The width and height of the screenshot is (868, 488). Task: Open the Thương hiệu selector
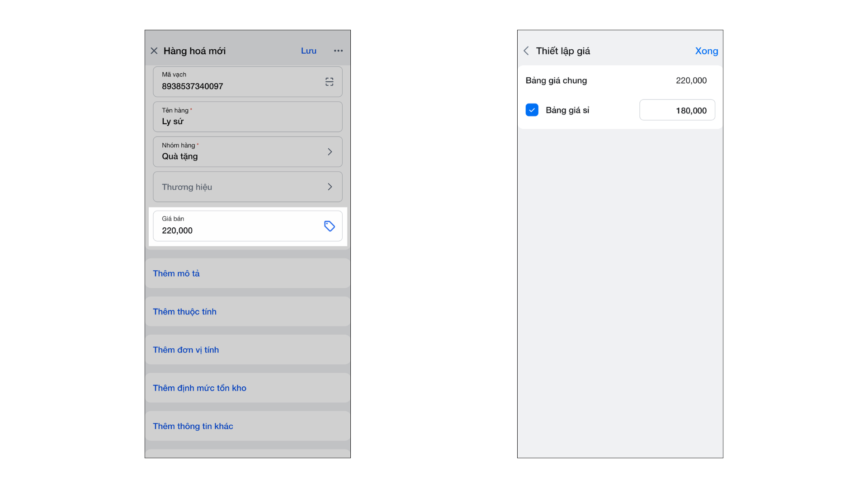coord(247,187)
